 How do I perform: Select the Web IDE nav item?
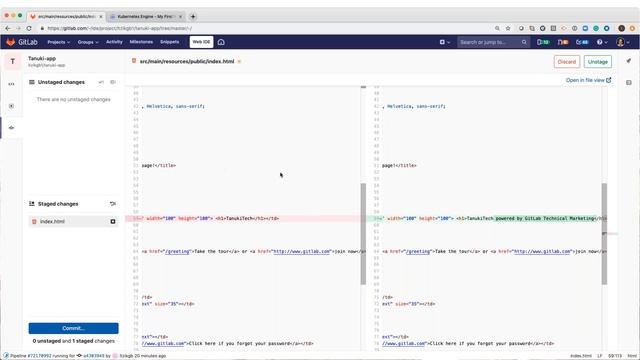point(201,42)
